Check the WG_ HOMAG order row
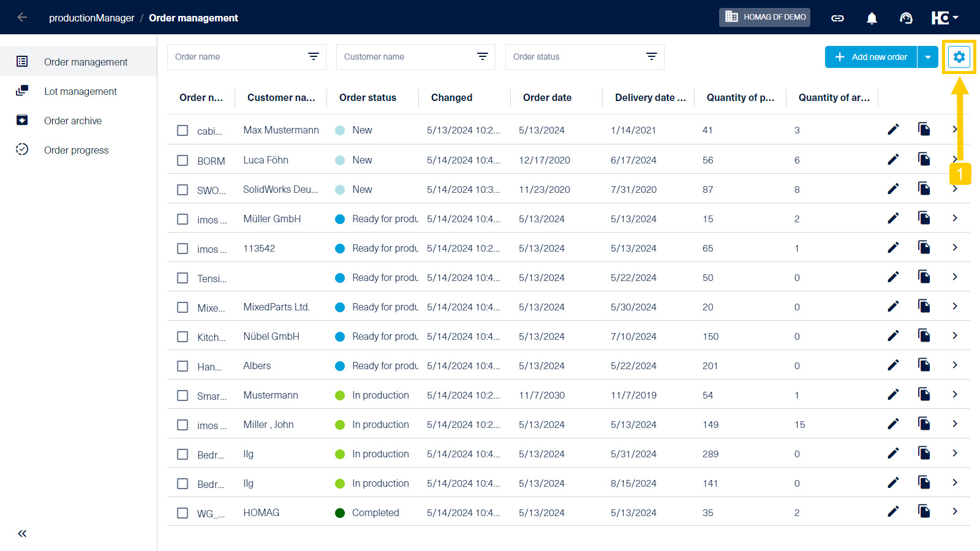980x551 pixels. pos(183,513)
